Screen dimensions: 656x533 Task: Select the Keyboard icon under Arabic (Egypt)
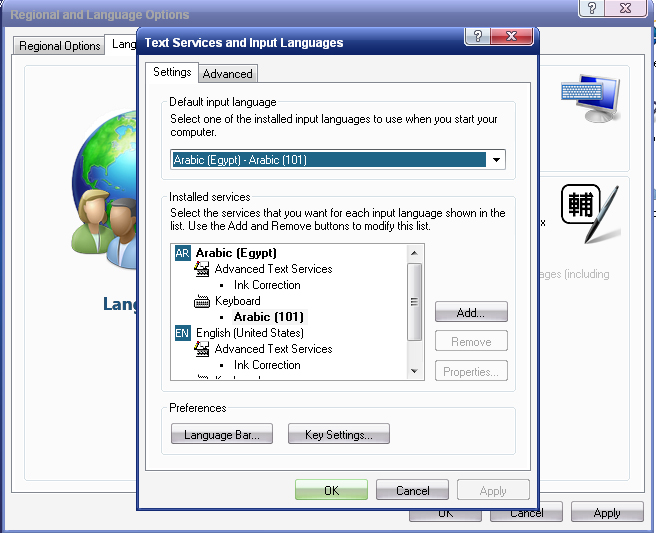pos(202,301)
